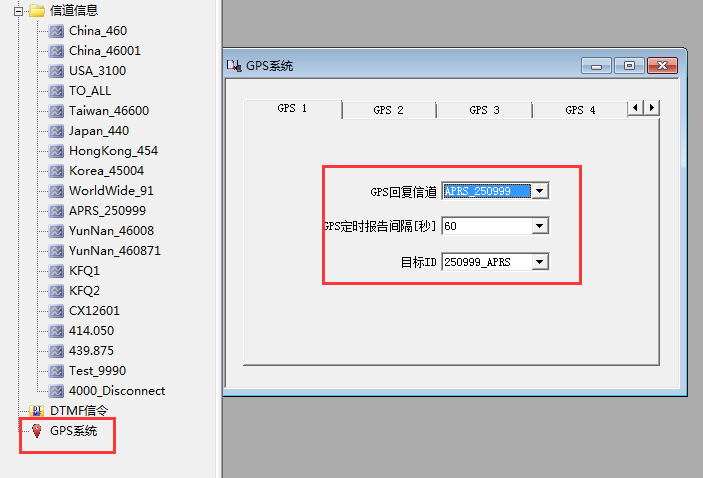The height and width of the screenshot is (478, 703).
Task: Switch to the GPS 2 tab
Action: pos(388,110)
